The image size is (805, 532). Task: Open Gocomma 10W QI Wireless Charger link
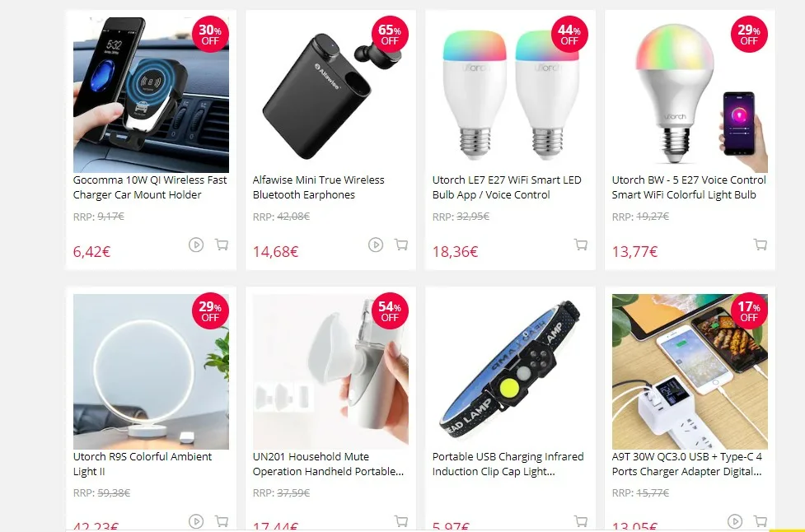tap(150, 187)
